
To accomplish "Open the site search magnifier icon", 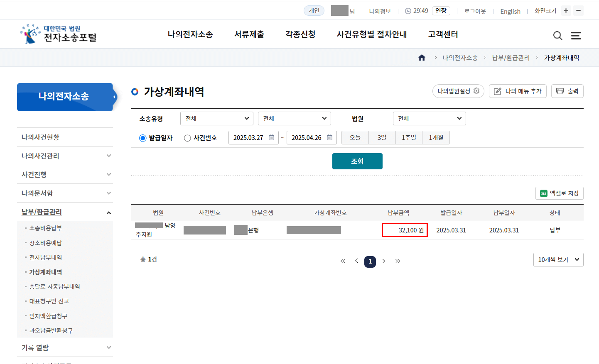I will [x=558, y=36].
